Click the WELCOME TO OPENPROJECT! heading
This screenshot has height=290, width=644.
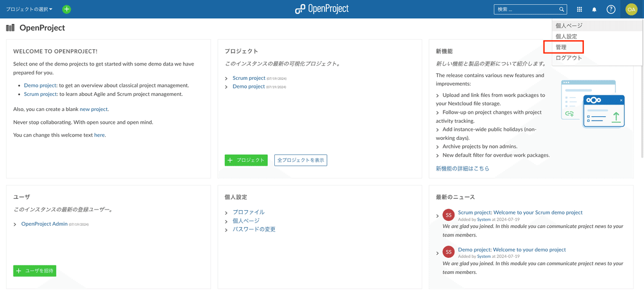(x=55, y=51)
